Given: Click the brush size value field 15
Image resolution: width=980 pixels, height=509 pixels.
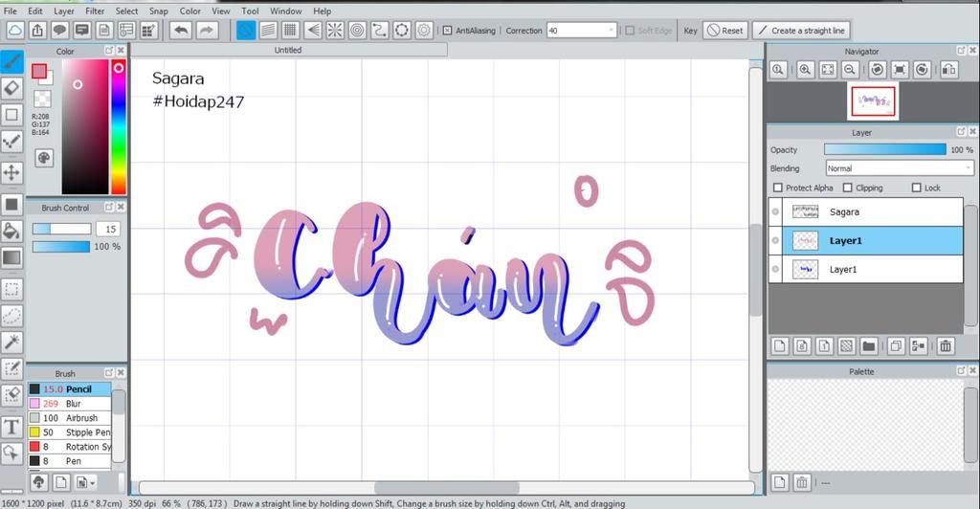Looking at the screenshot, I should tap(108, 229).
